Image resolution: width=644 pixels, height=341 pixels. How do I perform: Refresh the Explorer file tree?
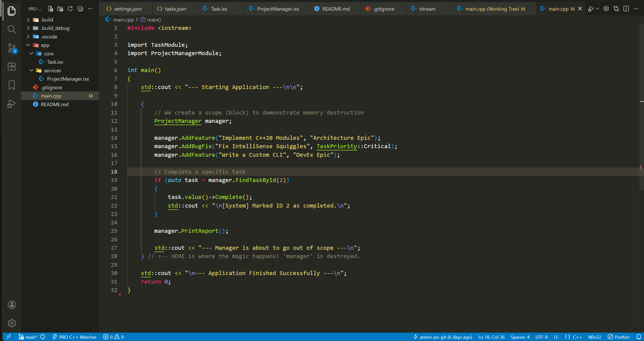coord(70,9)
